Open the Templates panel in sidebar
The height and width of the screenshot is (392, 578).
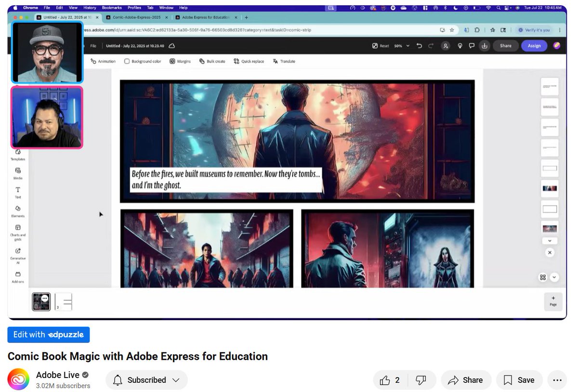click(18, 154)
